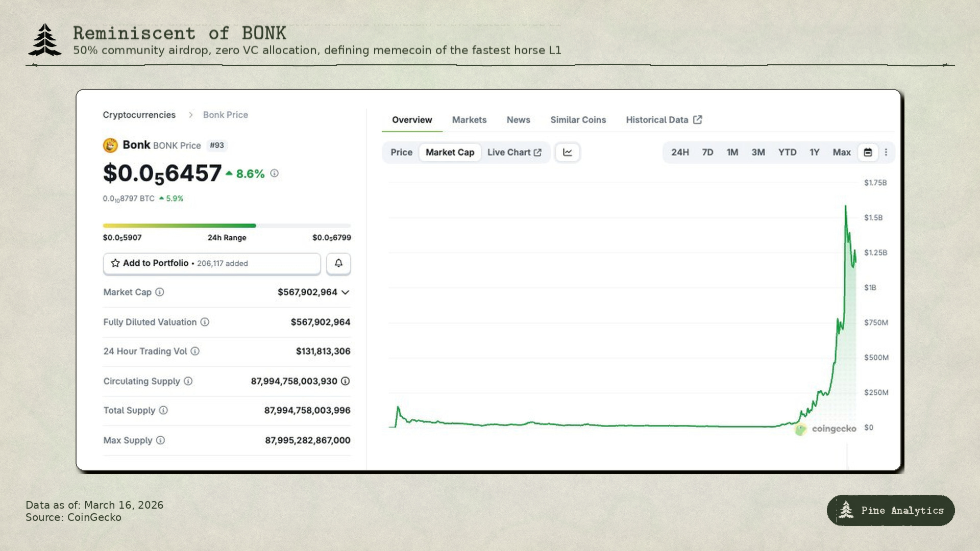Click the Max Supply info icon
Image resolution: width=980 pixels, height=551 pixels.
160,440
